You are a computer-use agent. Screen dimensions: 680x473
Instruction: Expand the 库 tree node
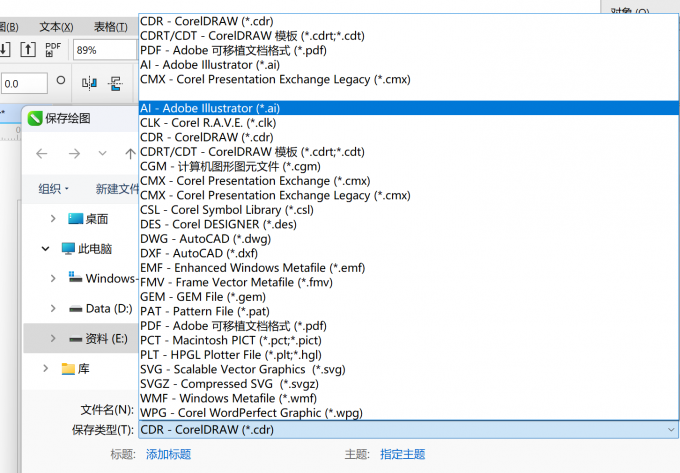click(x=45, y=369)
